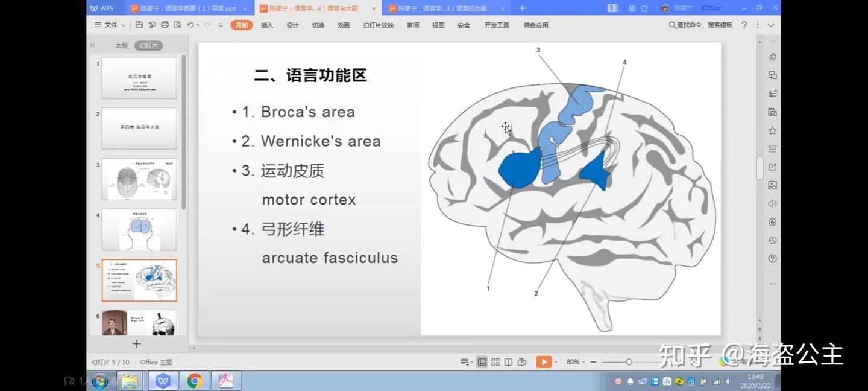The width and height of the screenshot is (868, 391).
Task: Collapse slide panel with double-chevron
Action: click(92, 45)
